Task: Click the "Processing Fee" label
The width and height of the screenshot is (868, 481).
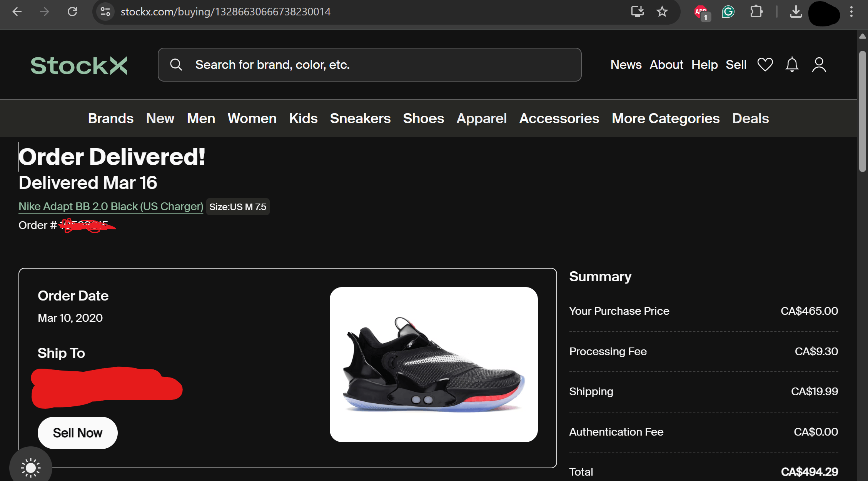Action: click(x=608, y=351)
